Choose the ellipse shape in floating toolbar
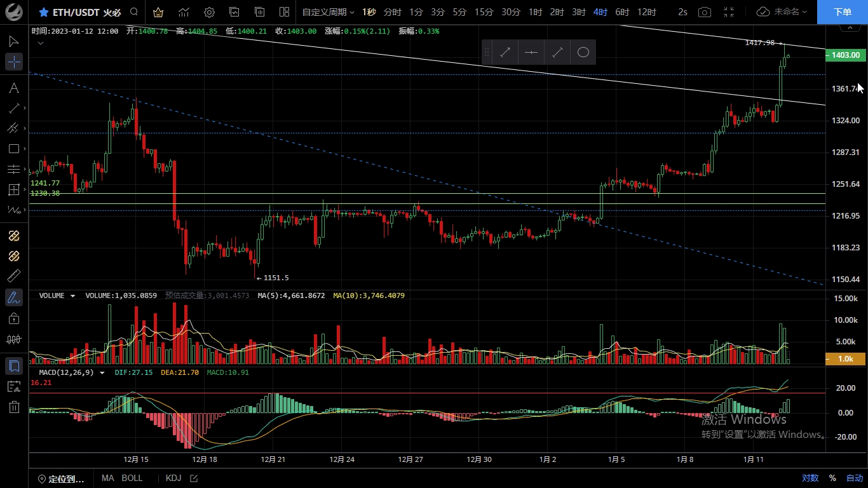The image size is (868, 488). pos(583,53)
